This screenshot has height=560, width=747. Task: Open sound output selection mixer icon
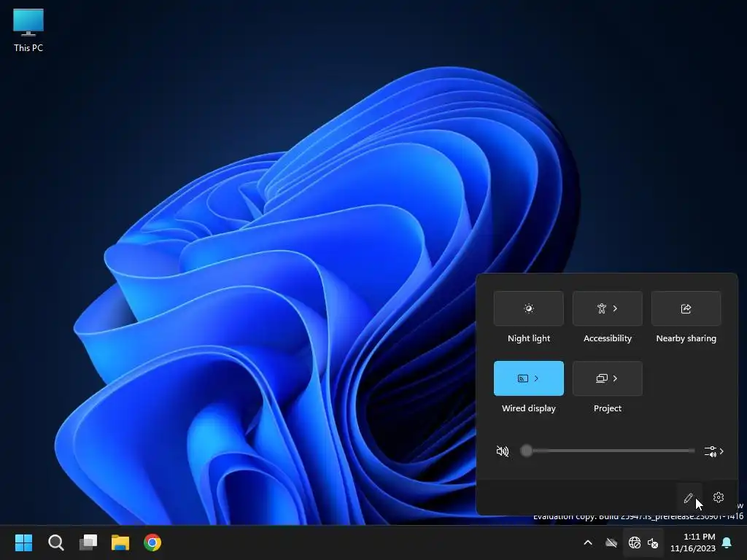click(711, 451)
